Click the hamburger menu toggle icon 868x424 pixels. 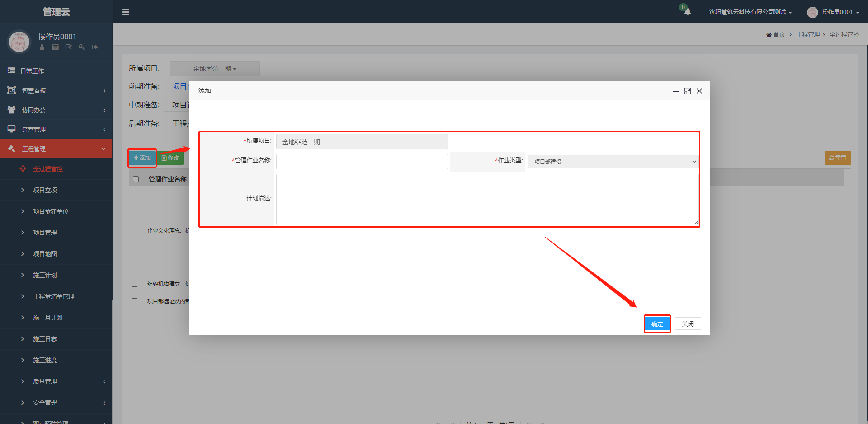[x=126, y=12]
